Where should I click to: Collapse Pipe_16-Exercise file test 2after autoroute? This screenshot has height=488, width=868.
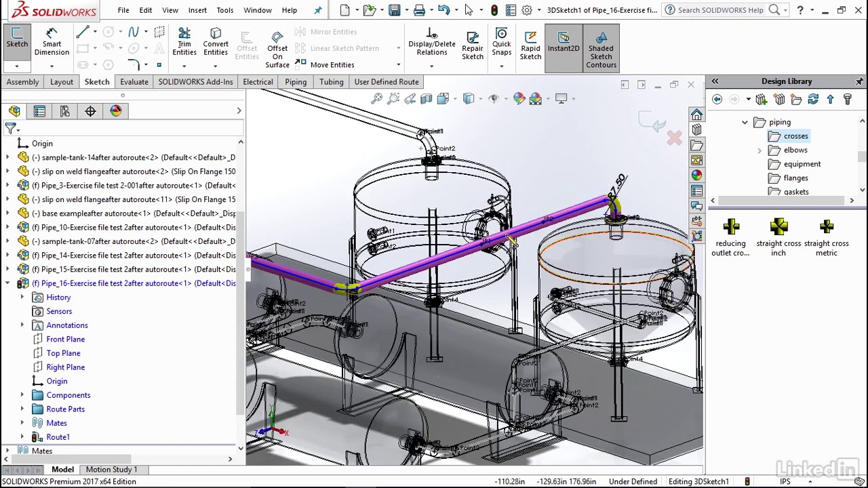click(x=7, y=283)
